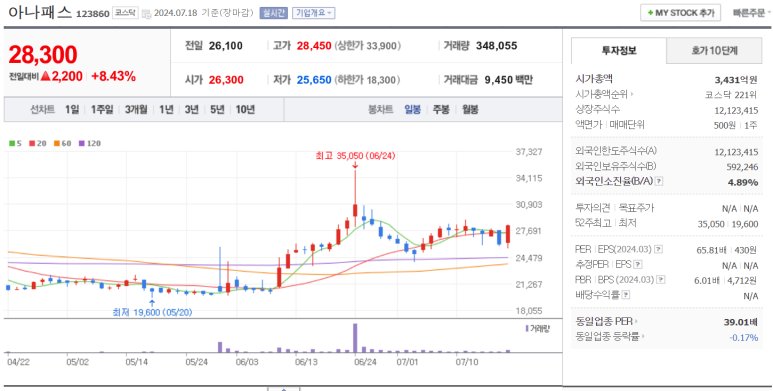Click the 06/24 peak volume bar
The height and width of the screenshot is (391, 773).
(x=355, y=338)
